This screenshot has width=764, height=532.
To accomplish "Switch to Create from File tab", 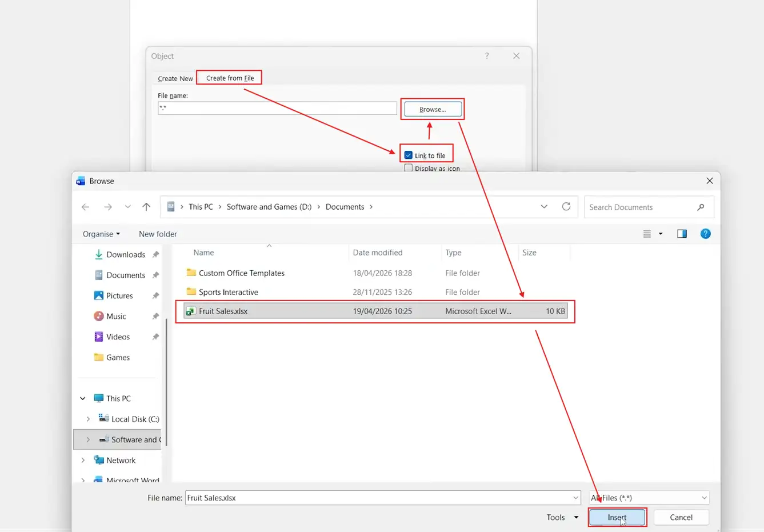I will pos(230,78).
